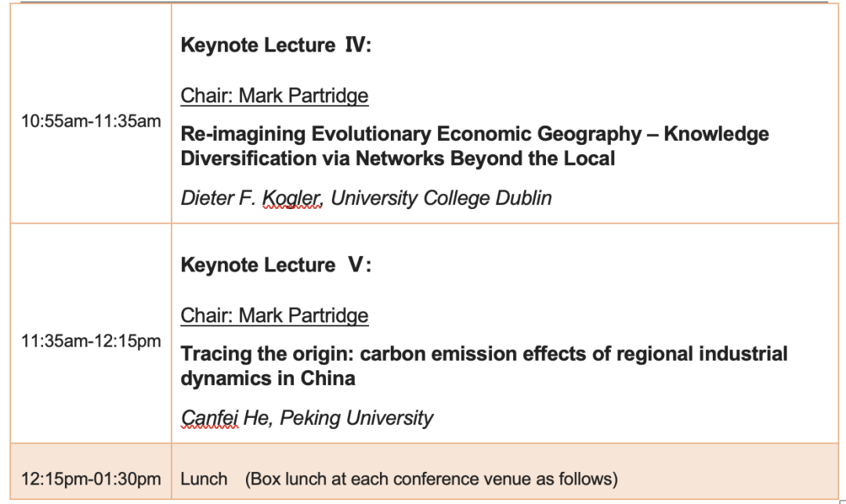846x504 pixels.
Task: Click the Keynote Lecture IV heading
Action: tap(276, 45)
